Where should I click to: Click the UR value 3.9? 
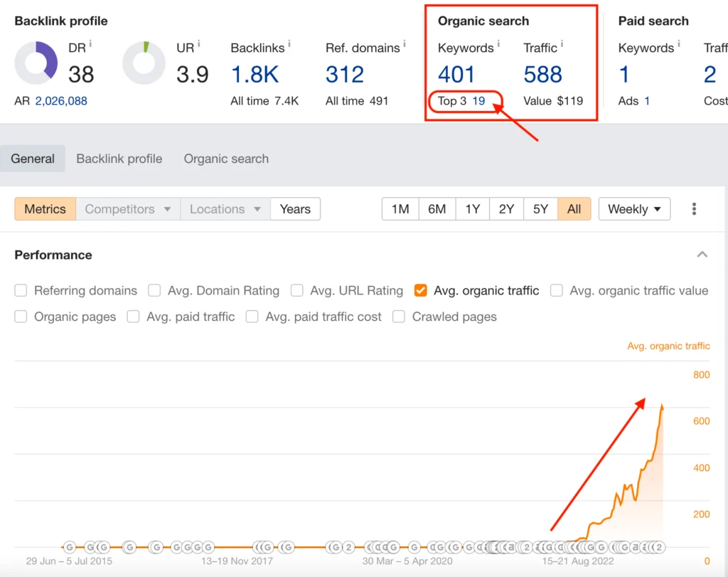pos(192,74)
